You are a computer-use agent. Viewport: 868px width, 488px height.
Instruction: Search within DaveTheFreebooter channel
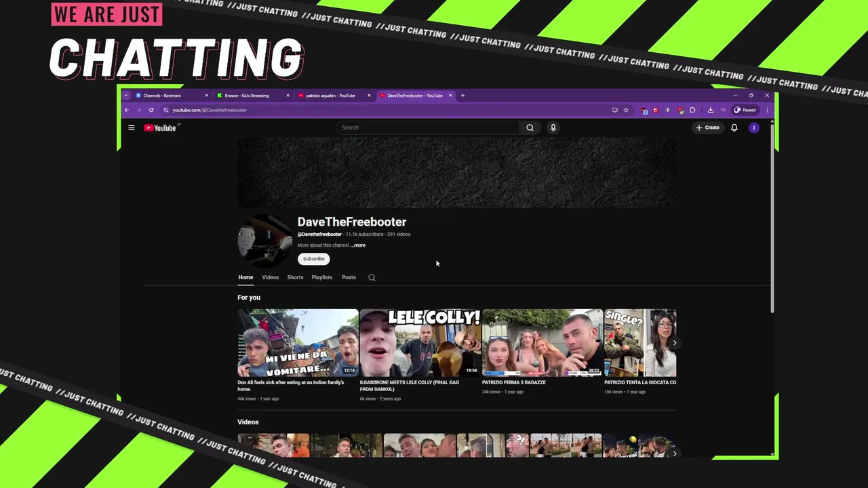[372, 277]
